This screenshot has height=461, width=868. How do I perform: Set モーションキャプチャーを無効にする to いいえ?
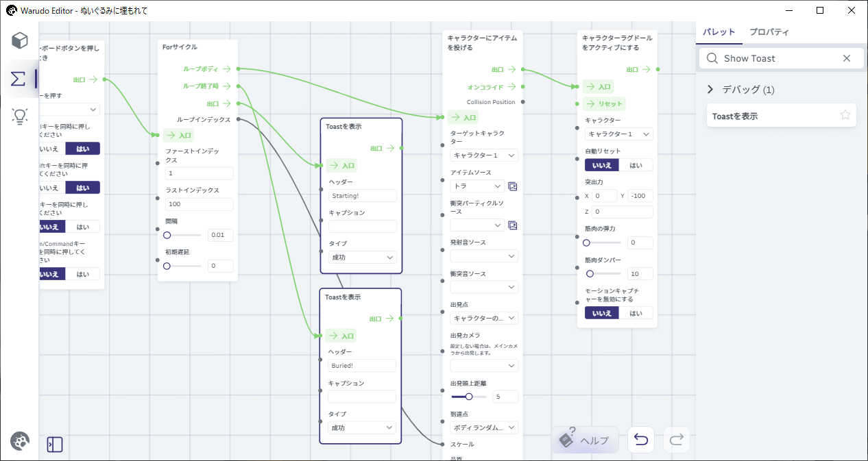pyautogui.click(x=601, y=313)
